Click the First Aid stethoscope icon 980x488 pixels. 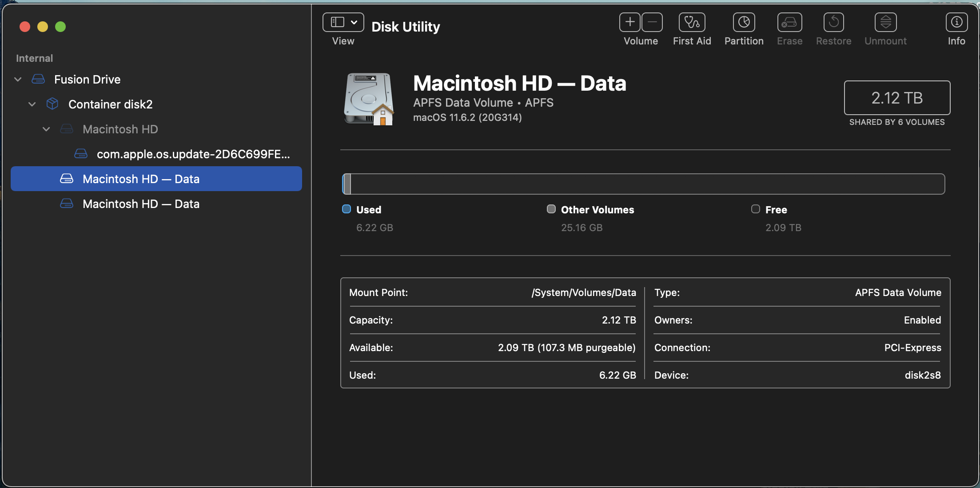(692, 22)
